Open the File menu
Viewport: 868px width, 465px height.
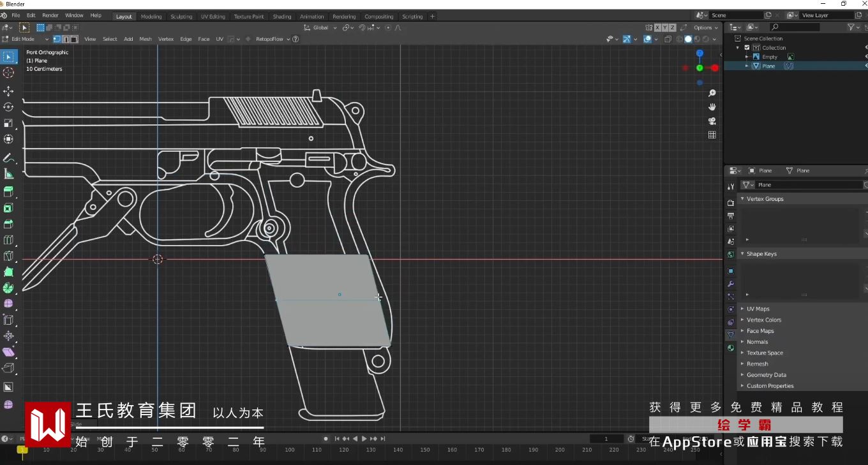[x=15, y=15]
